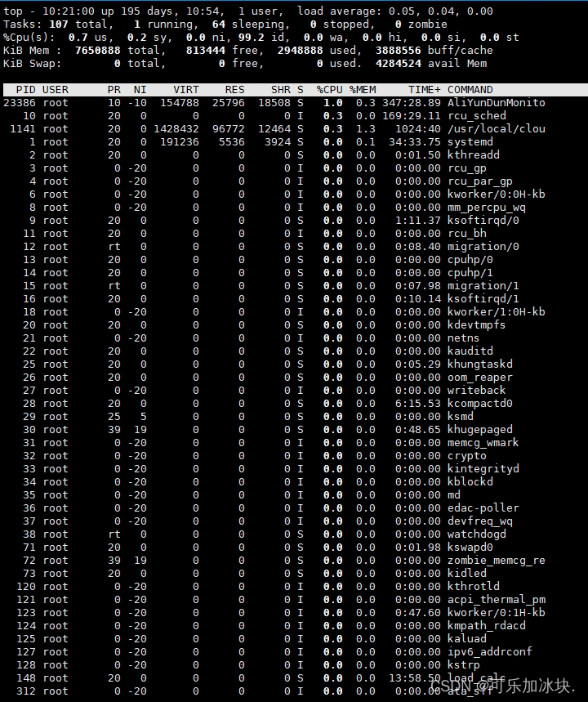588x702 pixels.
Task: Select the kidled process name
Action: click(x=467, y=573)
